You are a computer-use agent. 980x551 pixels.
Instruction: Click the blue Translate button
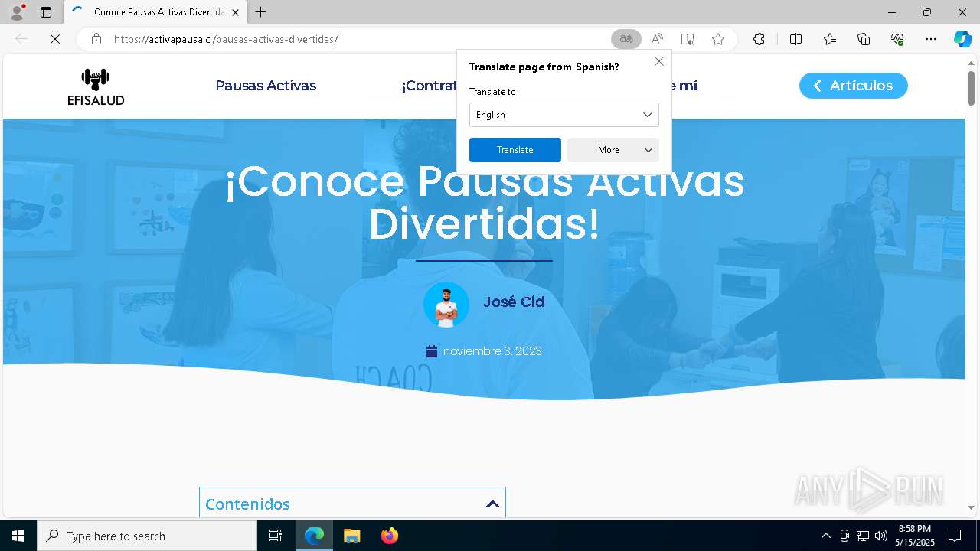(x=515, y=150)
